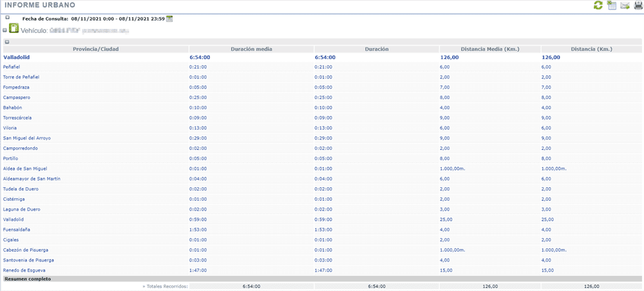Image resolution: width=644 pixels, height=291 pixels.
Task: Refresh the urban report
Action: (x=598, y=6)
